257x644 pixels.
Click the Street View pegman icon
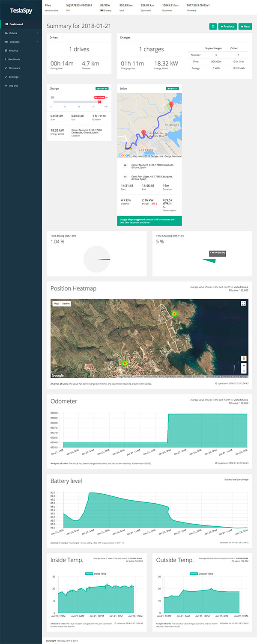(244, 358)
